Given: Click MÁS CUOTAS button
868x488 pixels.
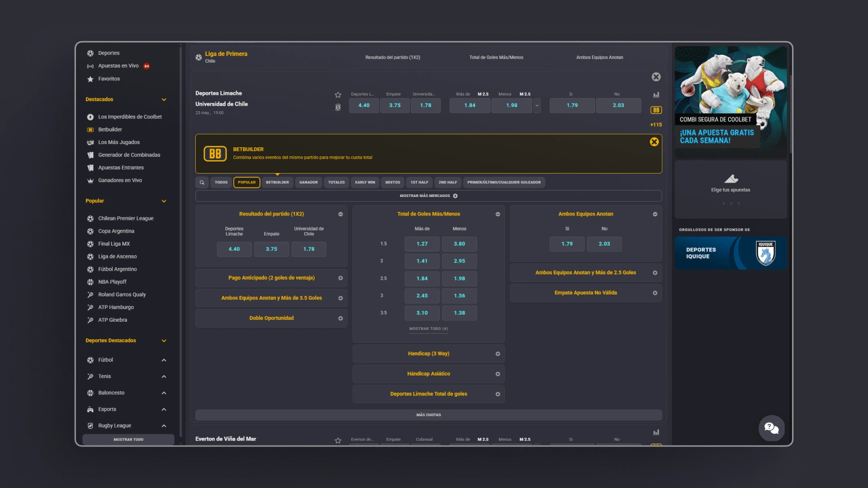Looking at the screenshot, I should 429,415.
